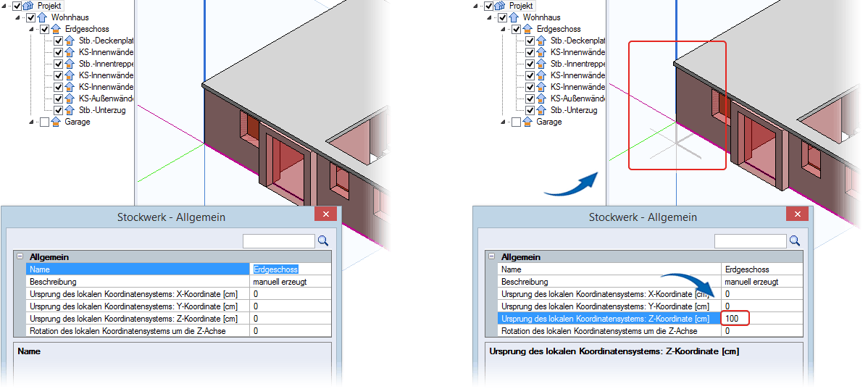This screenshot has height=389, width=868.
Task: Click search input field in left Stockwerk dialog
Action: coord(279,240)
